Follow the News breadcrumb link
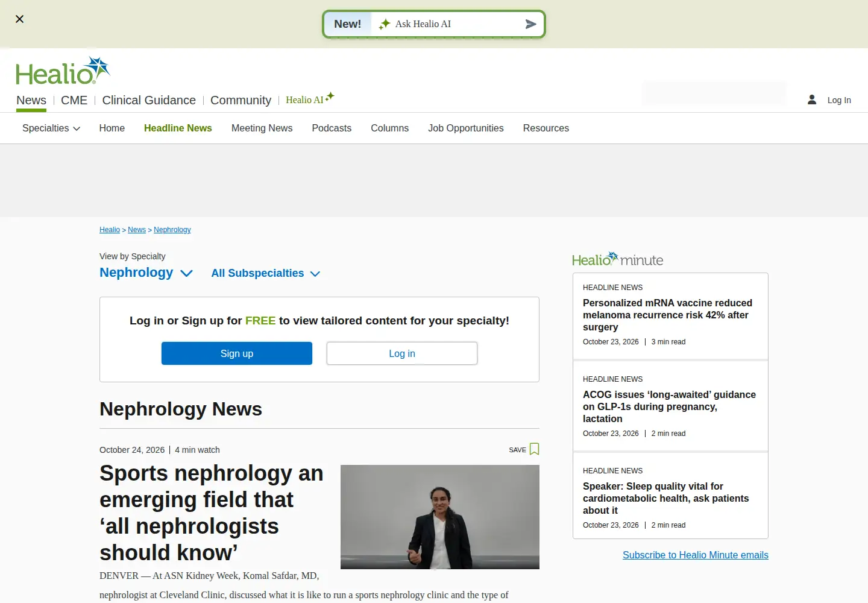 pos(137,230)
